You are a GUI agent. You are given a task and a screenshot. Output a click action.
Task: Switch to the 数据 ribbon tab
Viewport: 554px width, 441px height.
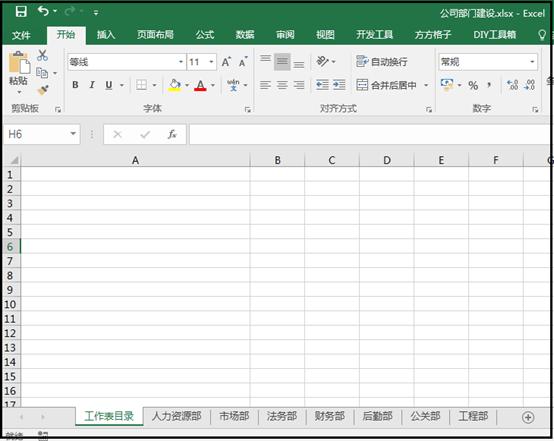click(245, 35)
